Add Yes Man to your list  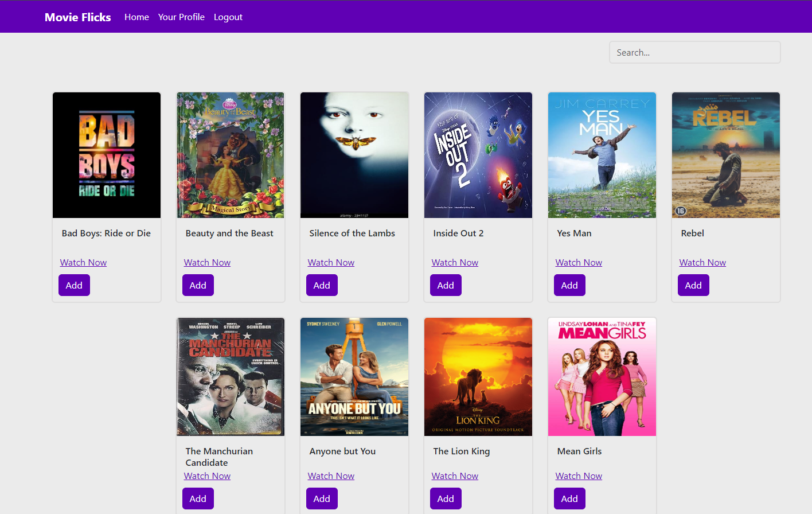(x=569, y=285)
